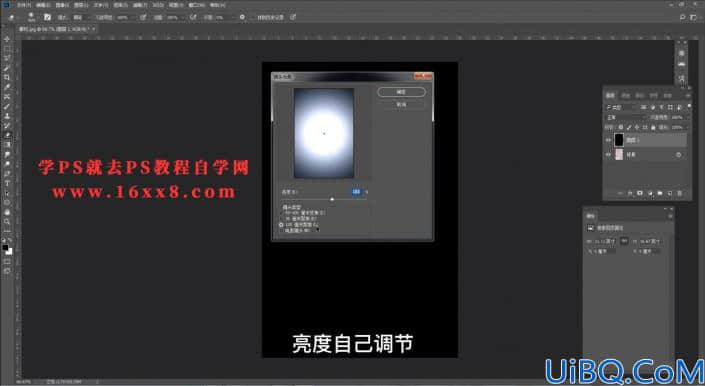The height and width of the screenshot is (386, 705).
Task: Toggle layer filtering switch
Action: click(689, 107)
